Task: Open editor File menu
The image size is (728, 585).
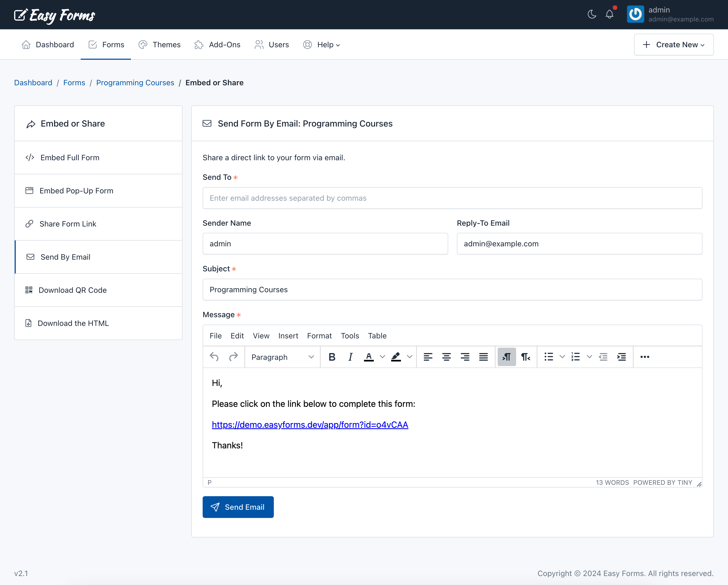Action: (x=215, y=336)
